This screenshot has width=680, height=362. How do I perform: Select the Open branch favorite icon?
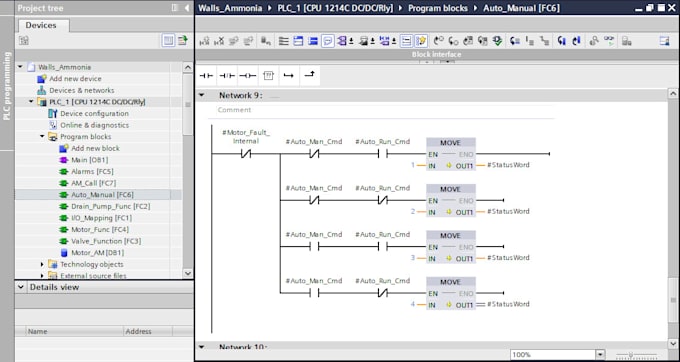(x=289, y=76)
